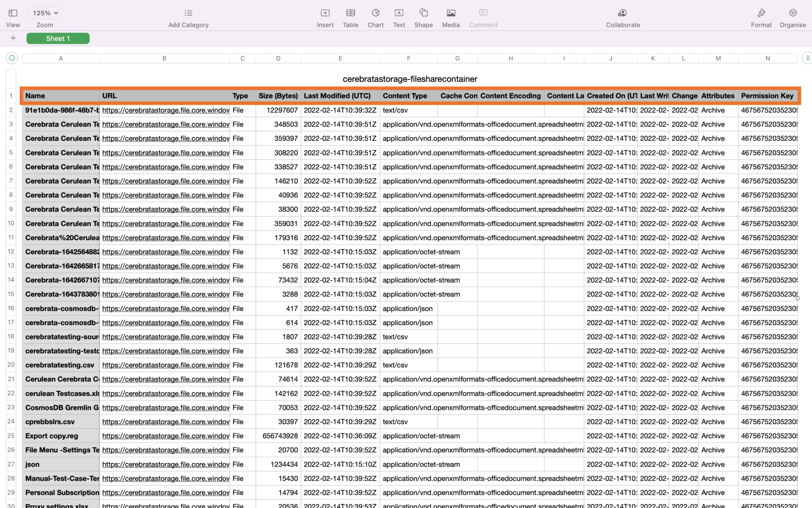Viewport: 812px width, 508px height.
Task: Open the URL link for cerulean Testcases.xls
Action: coord(166,394)
